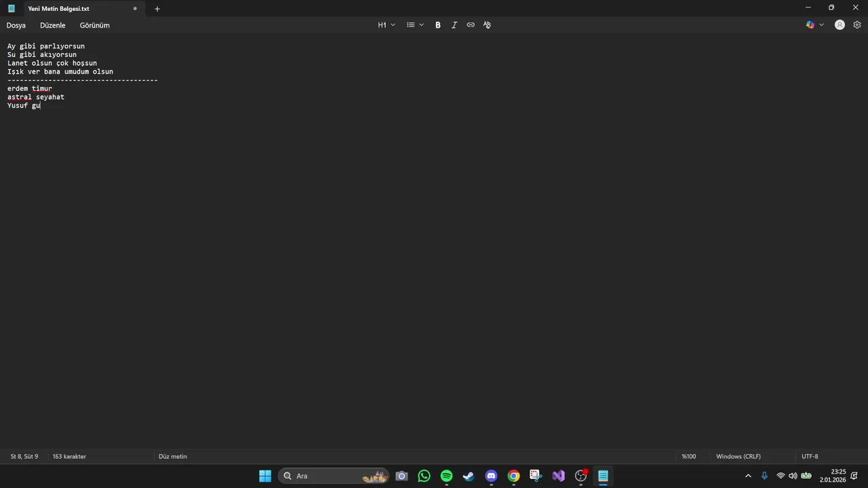
Task: Place cursor in the line "Yusuf gu"
Action: 24,106
